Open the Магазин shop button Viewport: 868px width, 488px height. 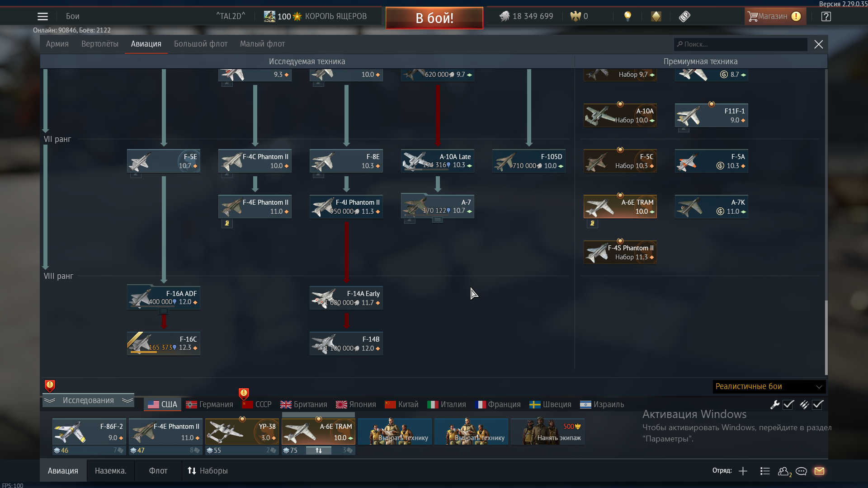(775, 16)
